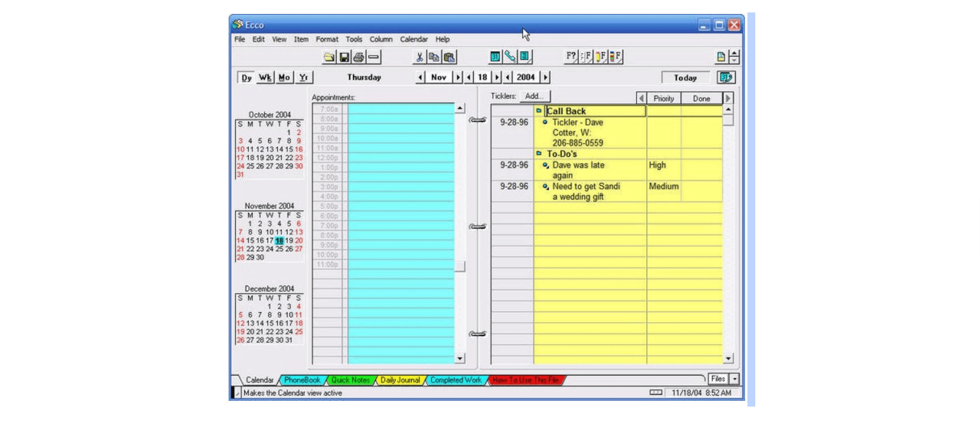Click the printer icon in toolbar
This screenshot has width=980, height=426.
coord(359,57)
